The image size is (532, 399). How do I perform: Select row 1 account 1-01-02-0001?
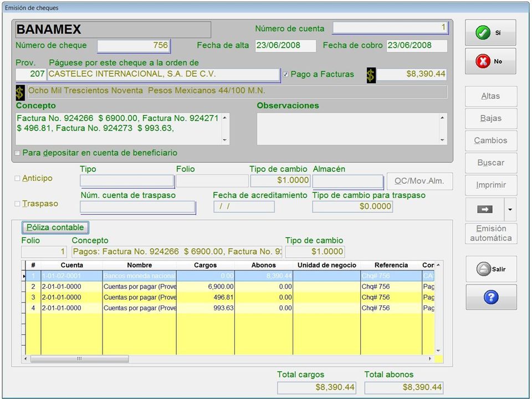71,276
